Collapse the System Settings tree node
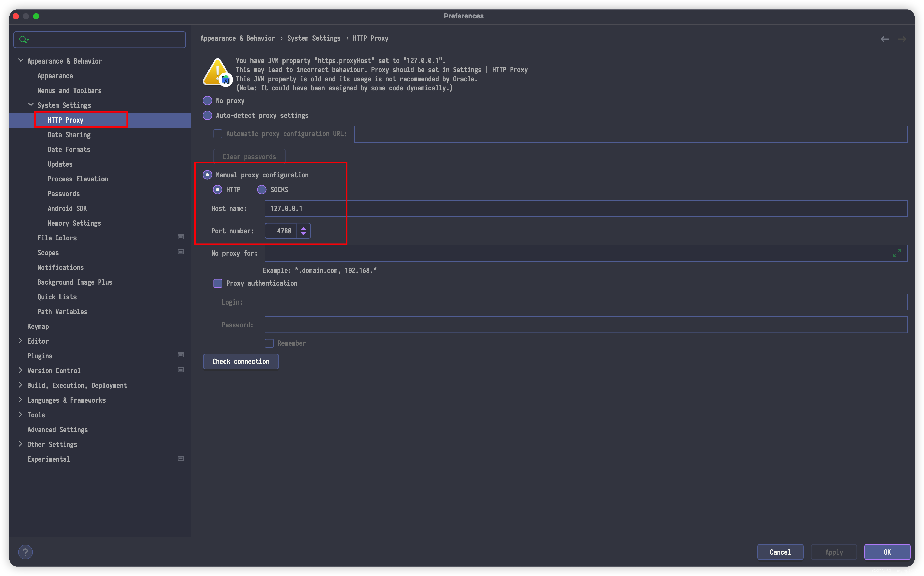The height and width of the screenshot is (576, 924). (31, 105)
